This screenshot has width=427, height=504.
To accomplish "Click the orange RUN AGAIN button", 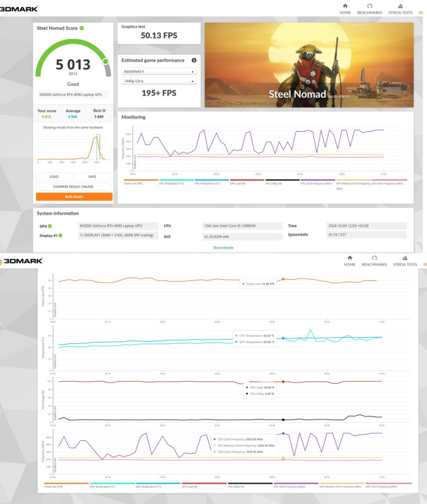I will pos(74,197).
